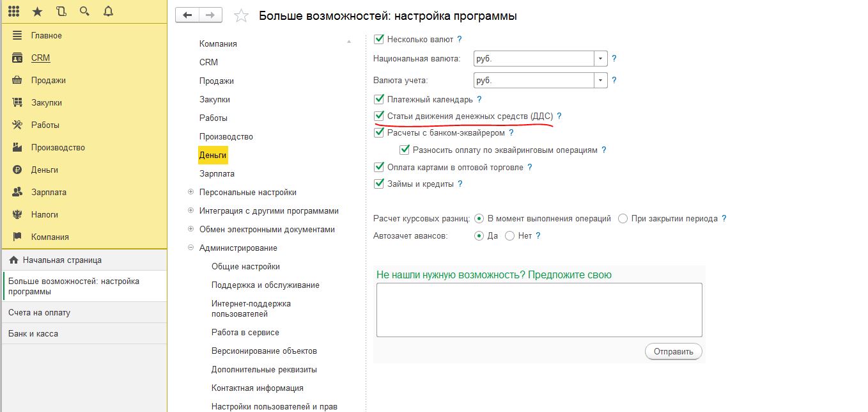Open the sections grid menu icon
Screen dimensions: 868x412
pos(13,11)
